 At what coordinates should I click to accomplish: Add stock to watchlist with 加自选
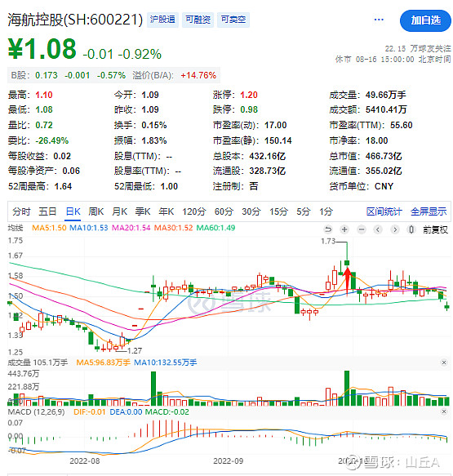(425, 20)
